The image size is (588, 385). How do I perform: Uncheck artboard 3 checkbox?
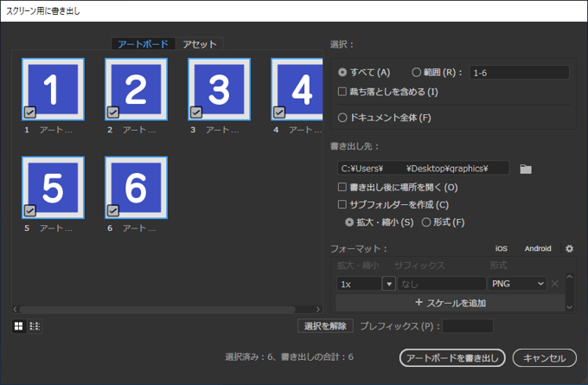click(196, 112)
